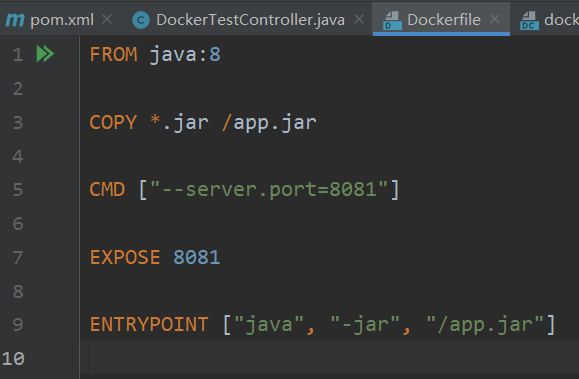Click the "/app.jar" string in ENTRYPOINT
Image resolution: width=579 pixels, height=379 pixels.
[x=485, y=325]
